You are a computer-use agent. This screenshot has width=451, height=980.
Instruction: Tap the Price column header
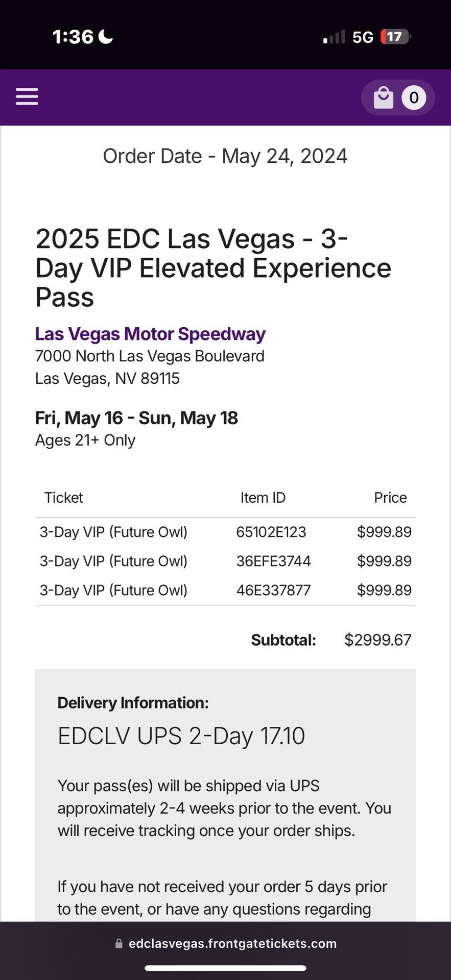[x=390, y=498]
